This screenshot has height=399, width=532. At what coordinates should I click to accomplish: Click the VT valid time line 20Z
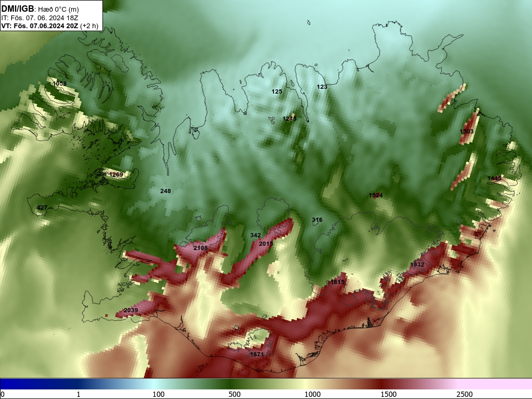pyautogui.click(x=49, y=26)
